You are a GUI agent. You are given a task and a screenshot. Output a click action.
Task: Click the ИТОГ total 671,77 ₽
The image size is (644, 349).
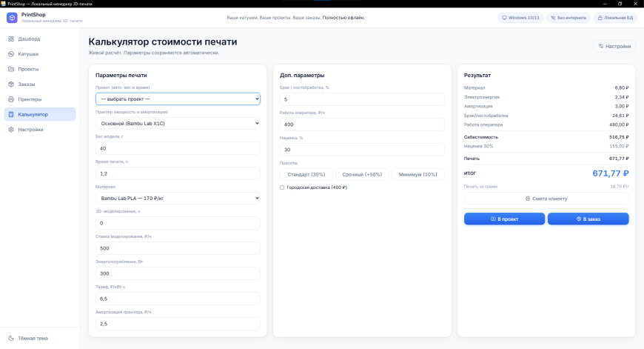coord(611,173)
